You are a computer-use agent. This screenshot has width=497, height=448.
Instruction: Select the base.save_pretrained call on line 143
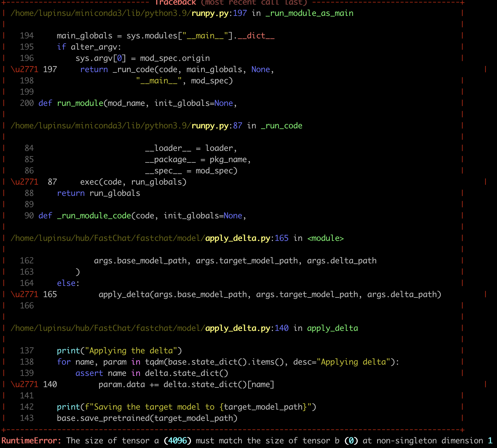[x=147, y=418]
